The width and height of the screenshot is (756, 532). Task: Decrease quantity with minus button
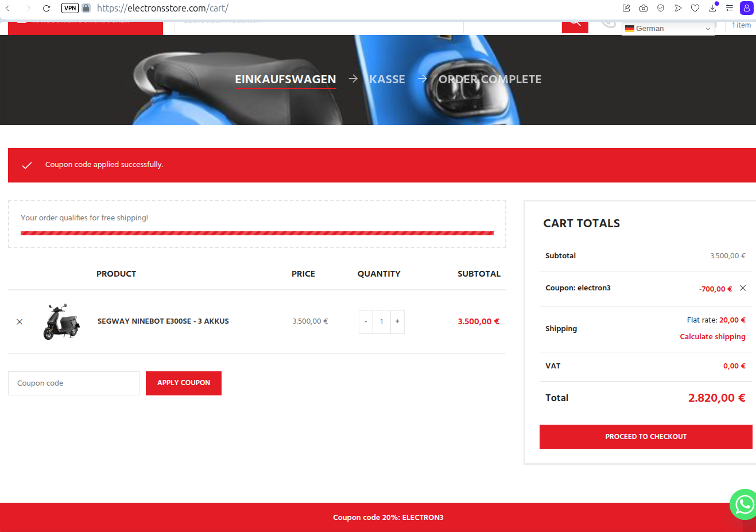click(366, 322)
